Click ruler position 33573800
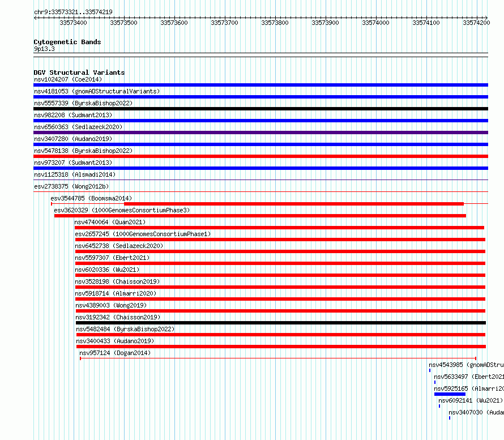Image resolution: width=504 pixels, height=440 pixels. 275,23
